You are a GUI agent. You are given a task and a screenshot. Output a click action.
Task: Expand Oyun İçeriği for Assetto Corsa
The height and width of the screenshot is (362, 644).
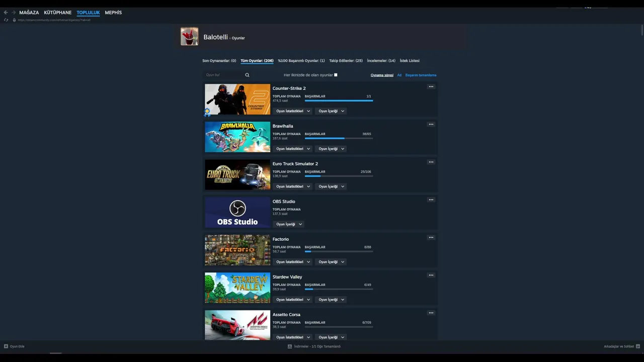coord(331,337)
